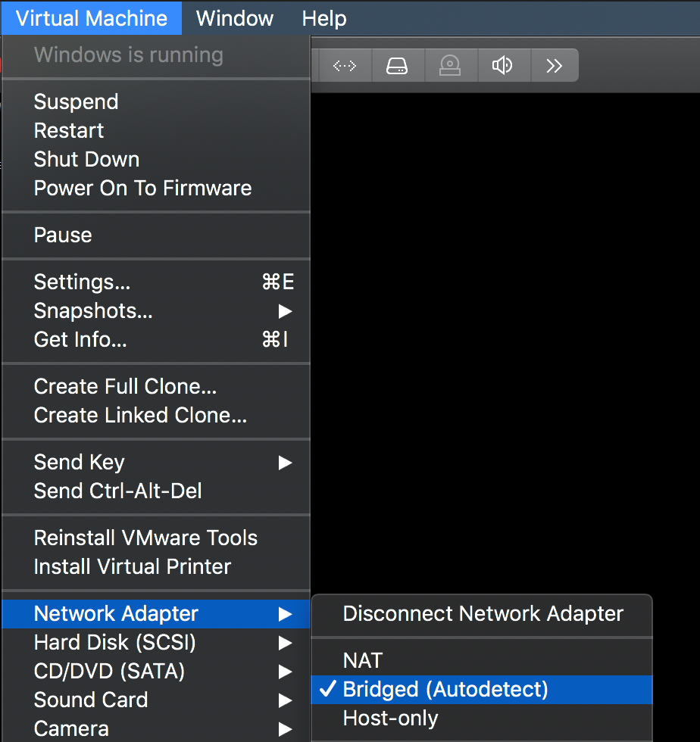The width and height of the screenshot is (700, 742).
Task: Open the Virtual Machine menu
Action: click(x=92, y=18)
